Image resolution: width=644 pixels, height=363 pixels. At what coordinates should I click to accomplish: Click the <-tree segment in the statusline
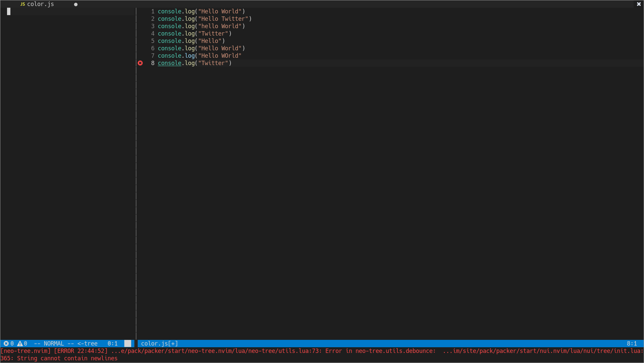click(87, 343)
